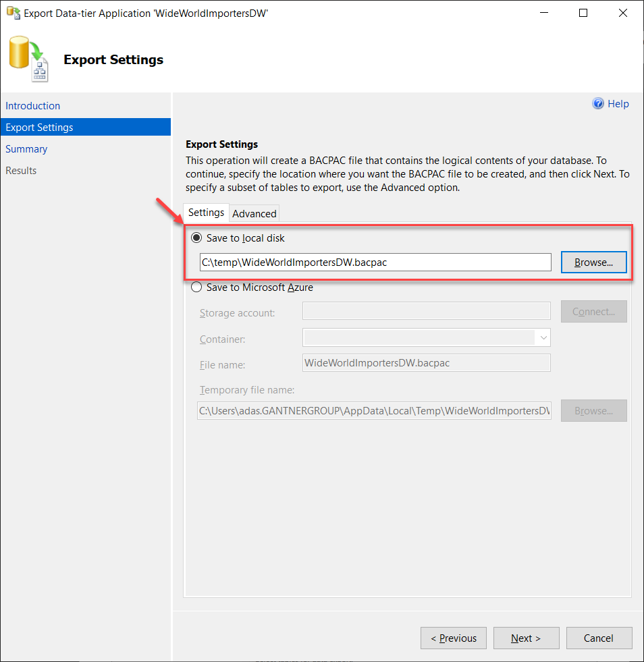
Task: Select the Results step
Action: coord(21,170)
